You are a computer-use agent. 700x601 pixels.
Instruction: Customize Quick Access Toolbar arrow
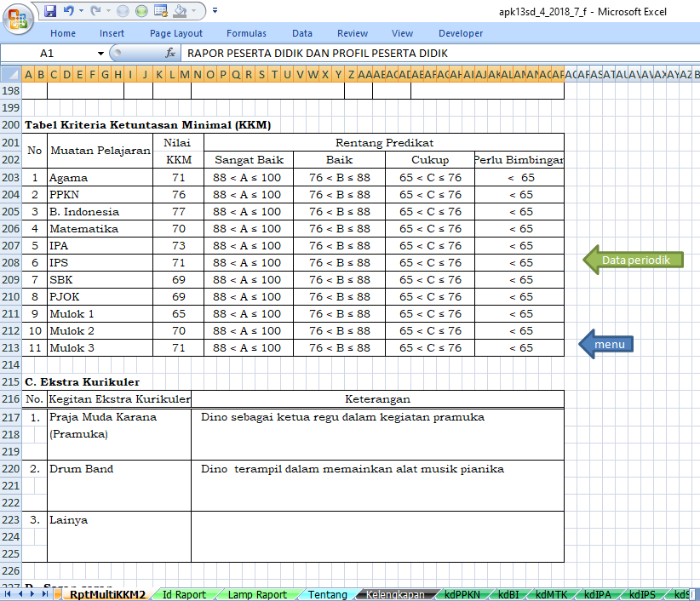pos(215,11)
